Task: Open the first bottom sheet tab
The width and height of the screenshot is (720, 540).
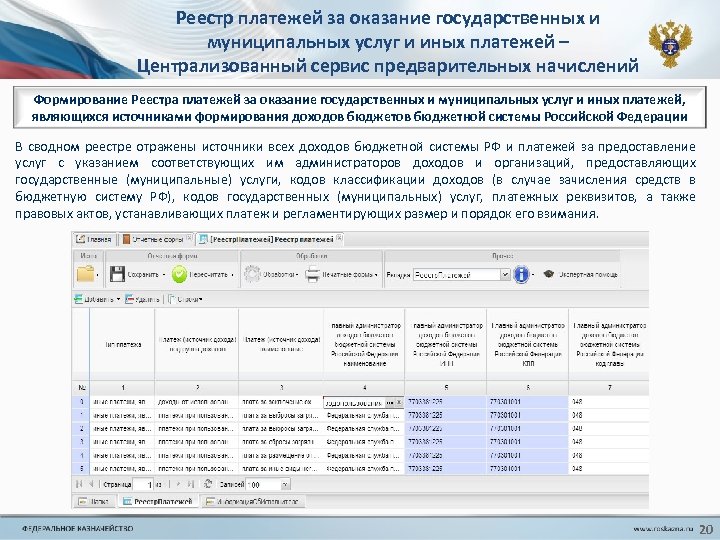Action: (x=95, y=501)
